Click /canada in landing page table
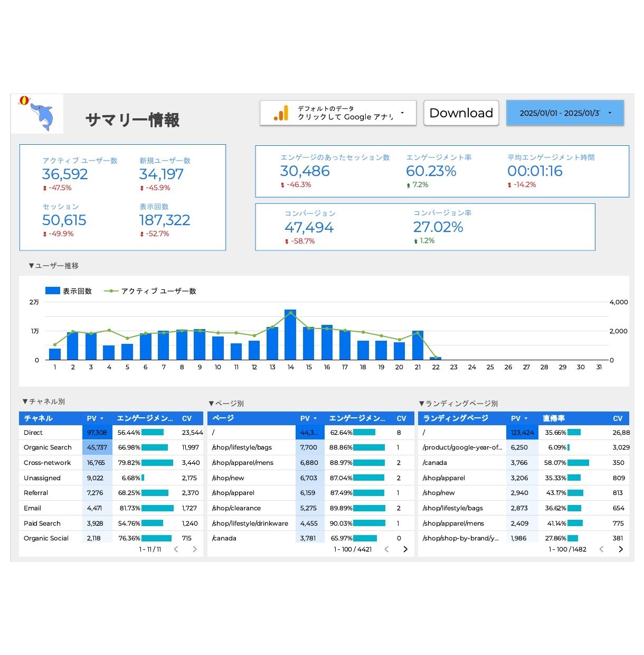This screenshot has height=655, width=644. coord(435,463)
